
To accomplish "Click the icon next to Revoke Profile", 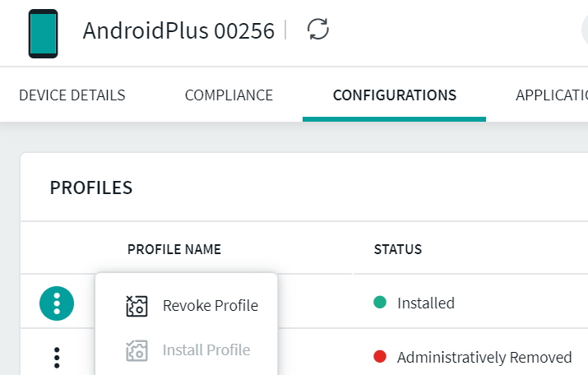I will (137, 306).
